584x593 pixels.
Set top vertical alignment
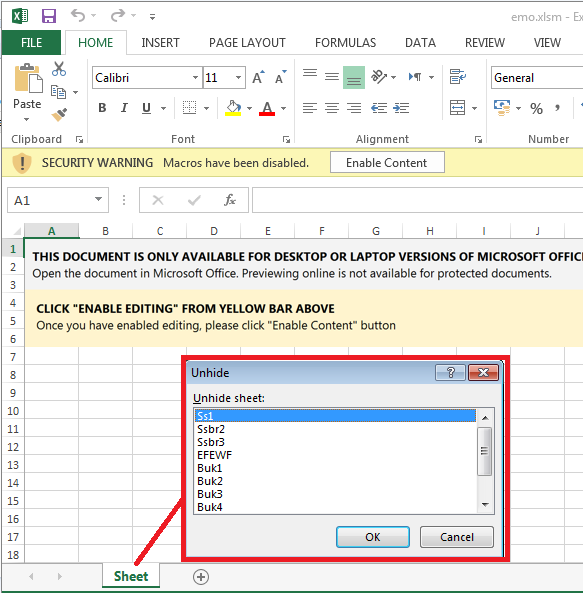310,73
